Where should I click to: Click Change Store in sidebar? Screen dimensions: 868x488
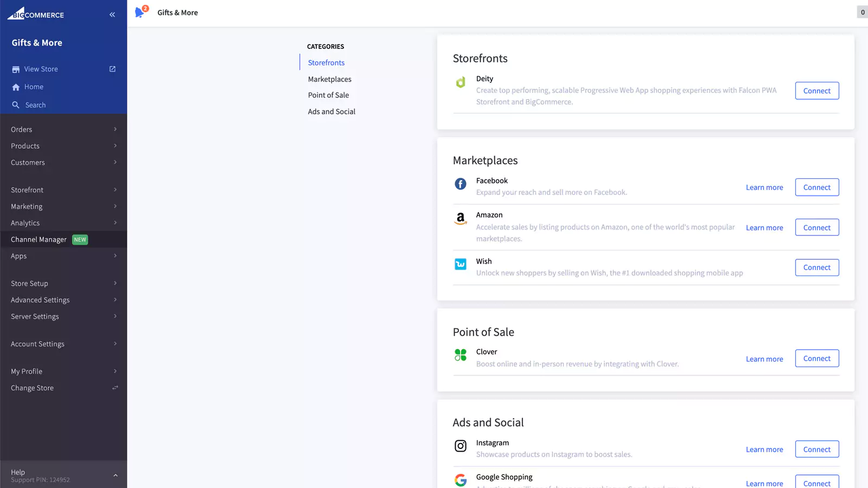(32, 388)
